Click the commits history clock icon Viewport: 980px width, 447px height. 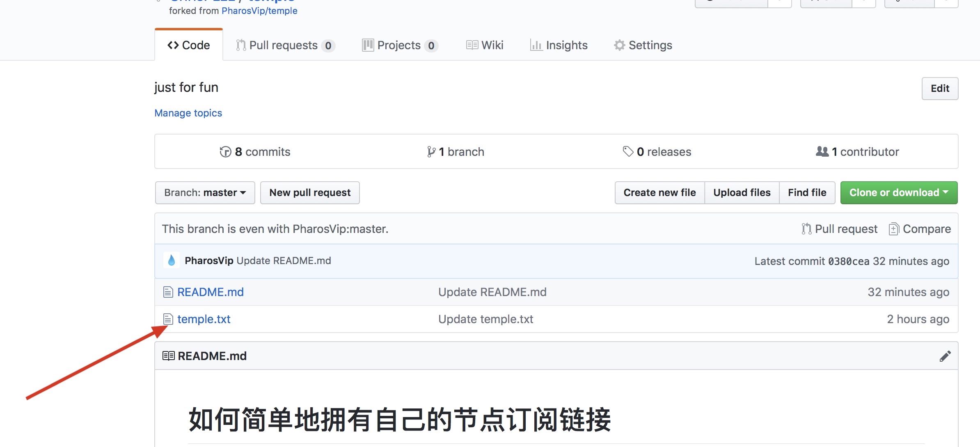pos(225,152)
